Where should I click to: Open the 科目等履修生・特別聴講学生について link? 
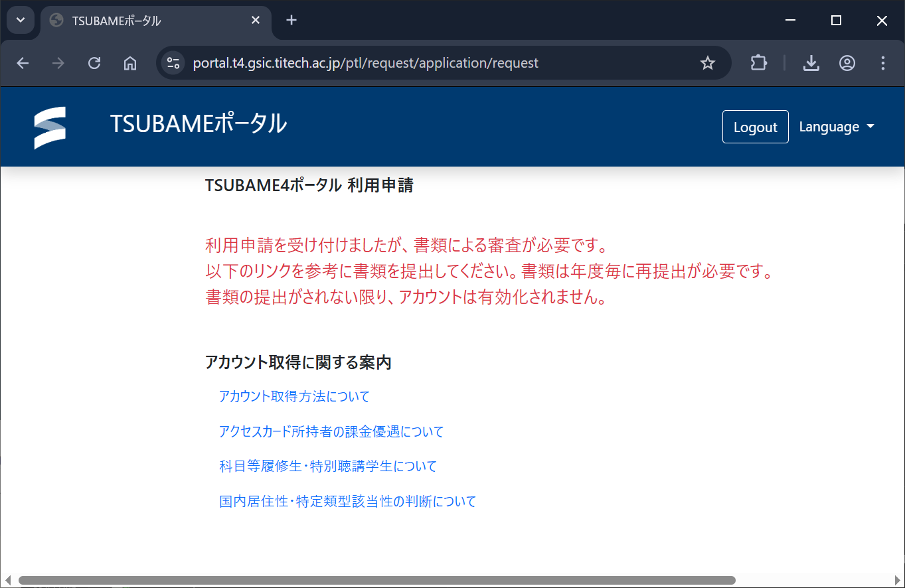click(328, 467)
